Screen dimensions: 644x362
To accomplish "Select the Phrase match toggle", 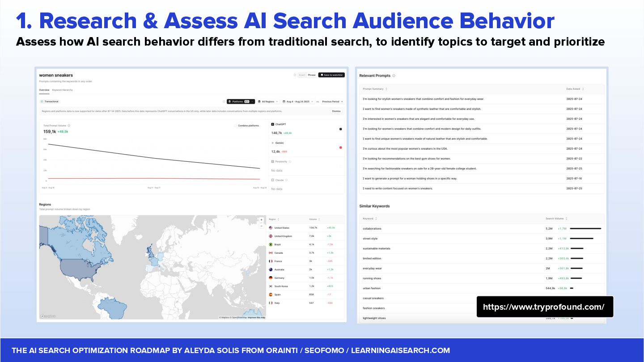I will click(311, 75).
